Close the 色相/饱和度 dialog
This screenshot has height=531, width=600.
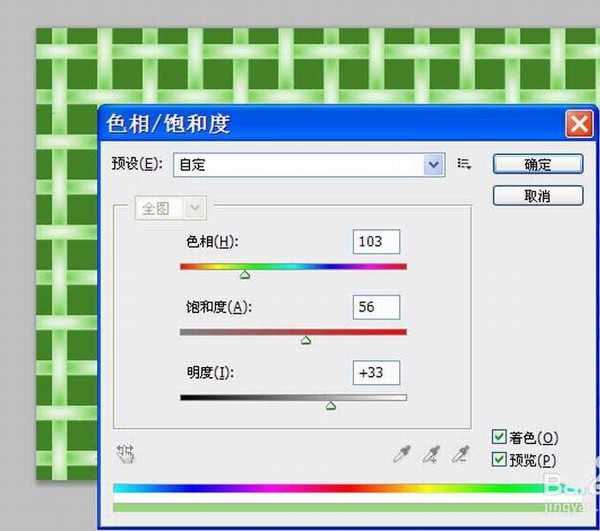[579, 124]
